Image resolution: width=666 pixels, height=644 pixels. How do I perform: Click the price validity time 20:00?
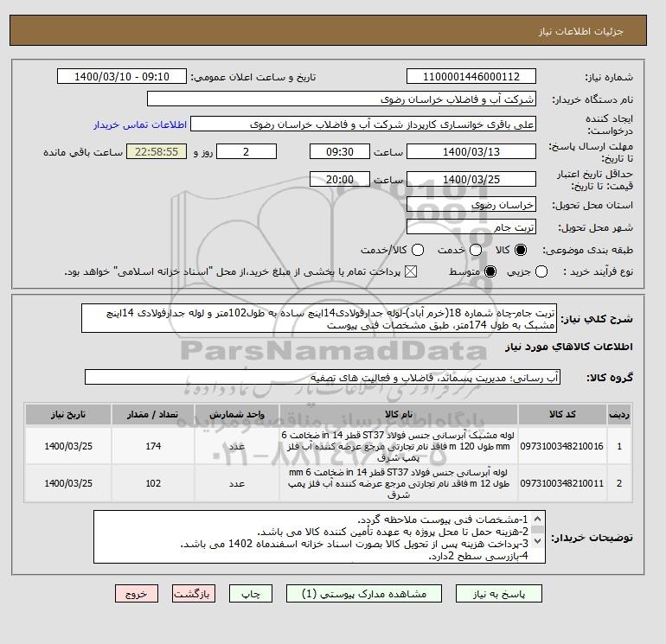point(340,179)
